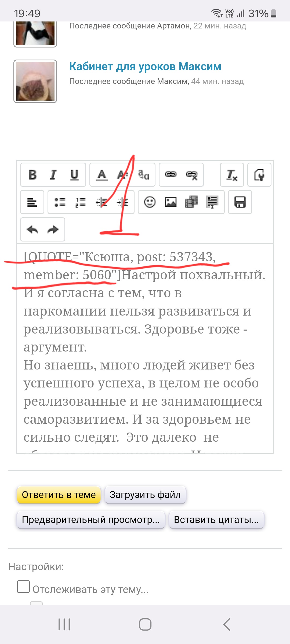Click the yellow Ответить в теме button
The height and width of the screenshot is (644, 290).
tap(59, 495)
